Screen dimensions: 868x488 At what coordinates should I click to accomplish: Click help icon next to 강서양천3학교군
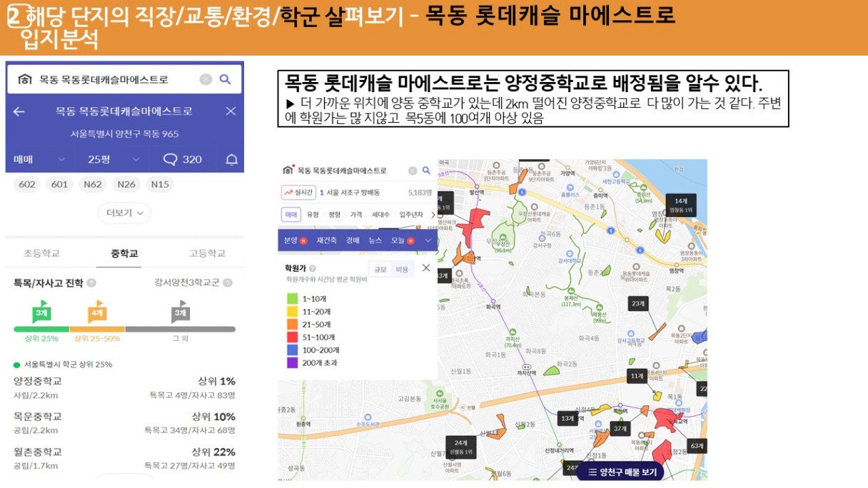(x=228, y=283)
